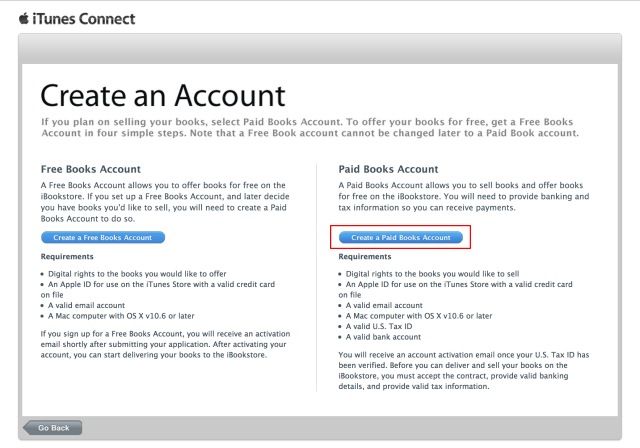Go Back to the previous page
Viewport: 640px width, 448px height.
click(53, 428)
